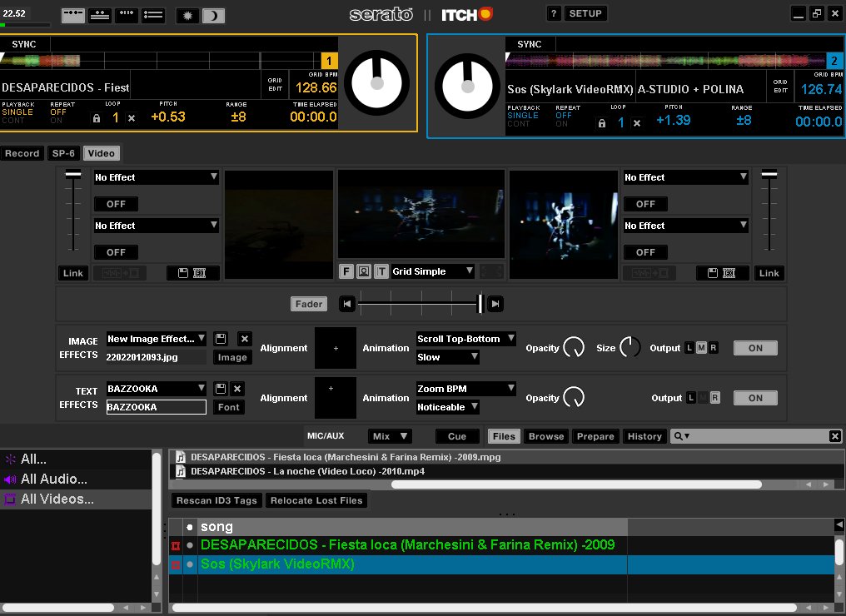
Task: Click the video crossfader handle
Action: 480,304
